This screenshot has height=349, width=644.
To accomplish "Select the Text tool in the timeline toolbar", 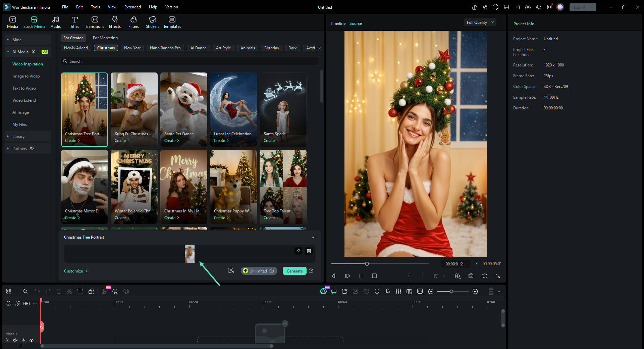I will click(x=80, y=291).
